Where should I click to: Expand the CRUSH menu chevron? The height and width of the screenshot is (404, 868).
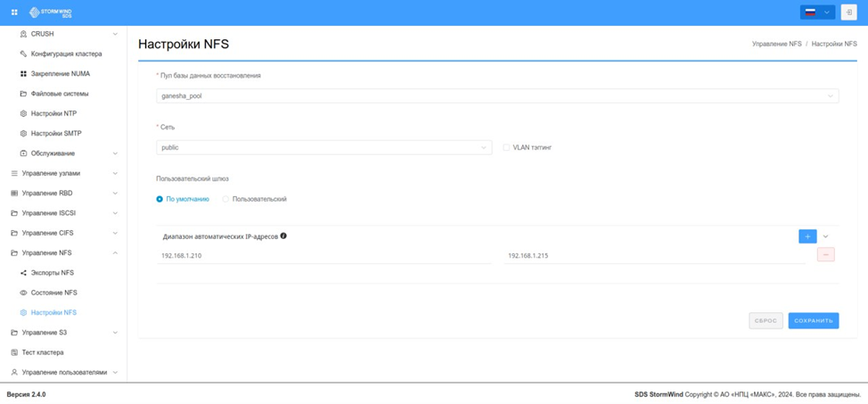115,34
